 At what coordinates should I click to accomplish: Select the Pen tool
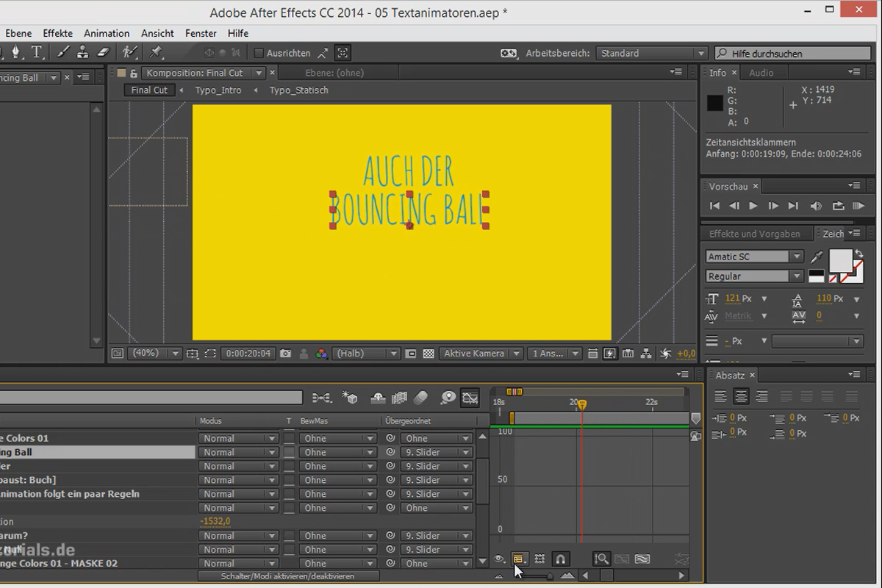click(16, 52)
